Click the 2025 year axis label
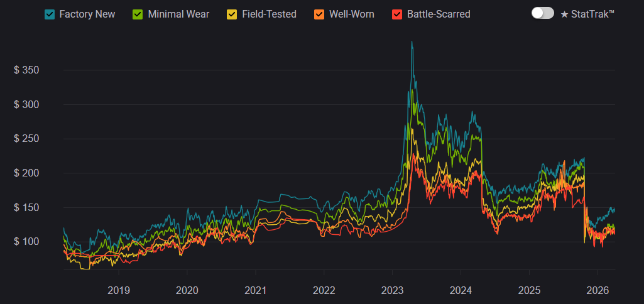The width and height of the screenshot is (644, 304). tap(529, 291)
